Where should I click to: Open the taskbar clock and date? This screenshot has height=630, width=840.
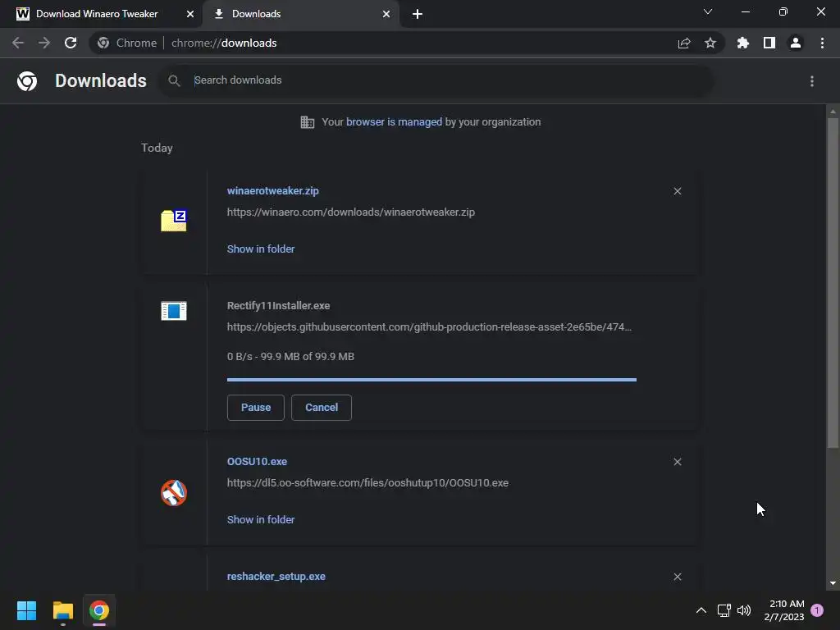point(784,610)
